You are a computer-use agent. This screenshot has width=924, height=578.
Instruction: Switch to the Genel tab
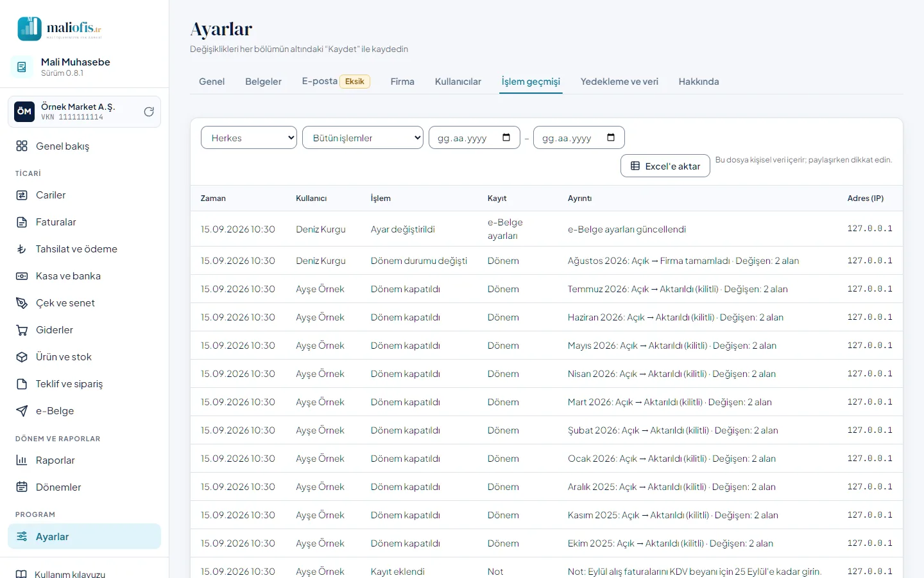click(x=212, y=82)
